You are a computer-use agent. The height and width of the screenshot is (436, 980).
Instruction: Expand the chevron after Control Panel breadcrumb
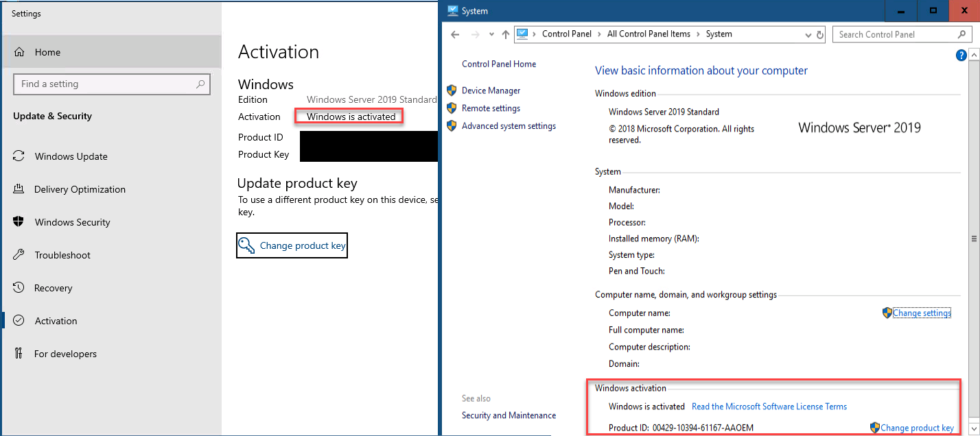[x=599, y=34]
